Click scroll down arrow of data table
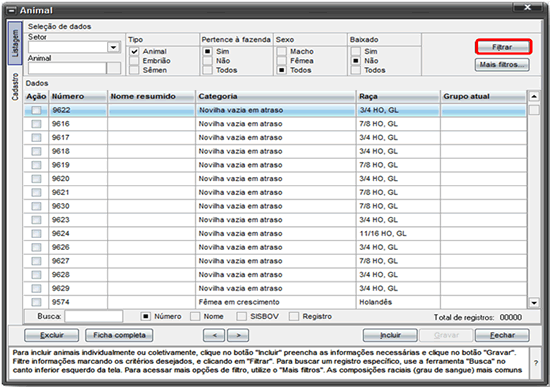550x387 pixels. point(534,303)
